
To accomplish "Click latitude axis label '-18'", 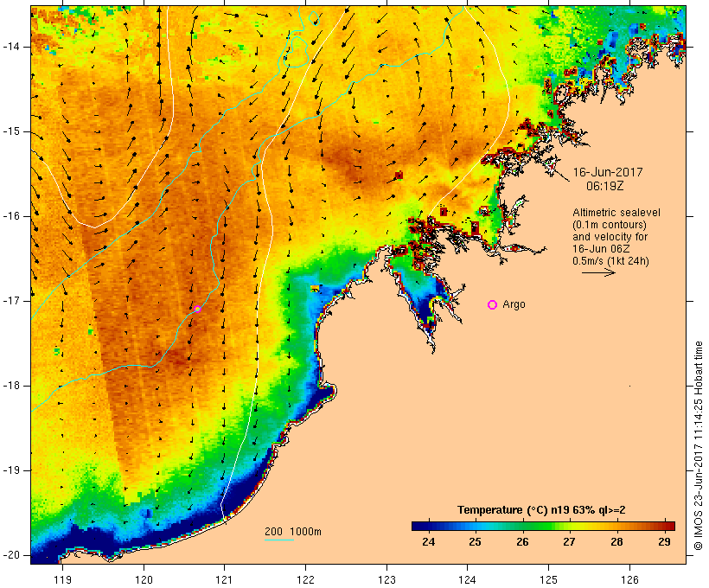I will click(x=11, y=386).
